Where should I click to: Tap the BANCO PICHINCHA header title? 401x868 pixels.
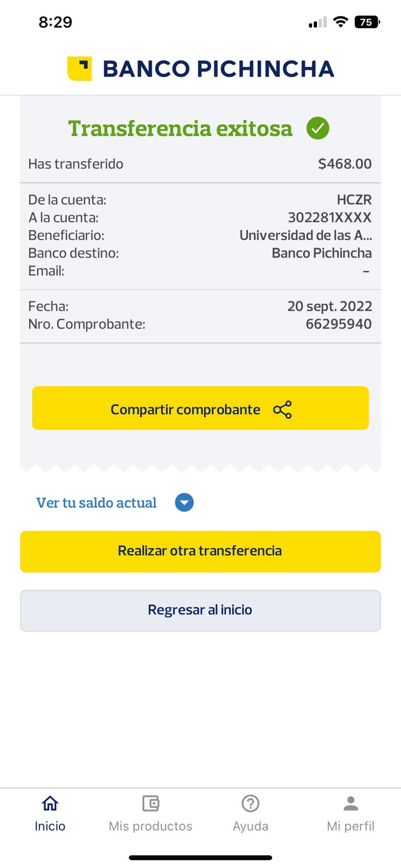[218, 69]
